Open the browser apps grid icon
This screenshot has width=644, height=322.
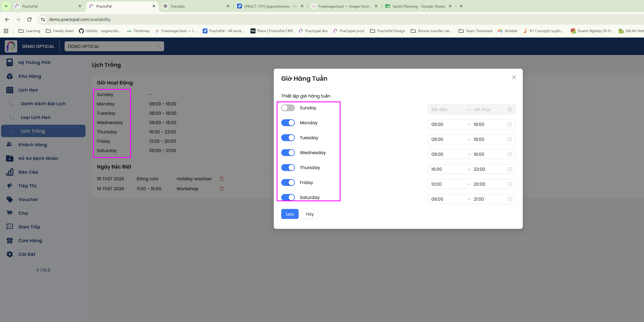[x=6, y=31]
